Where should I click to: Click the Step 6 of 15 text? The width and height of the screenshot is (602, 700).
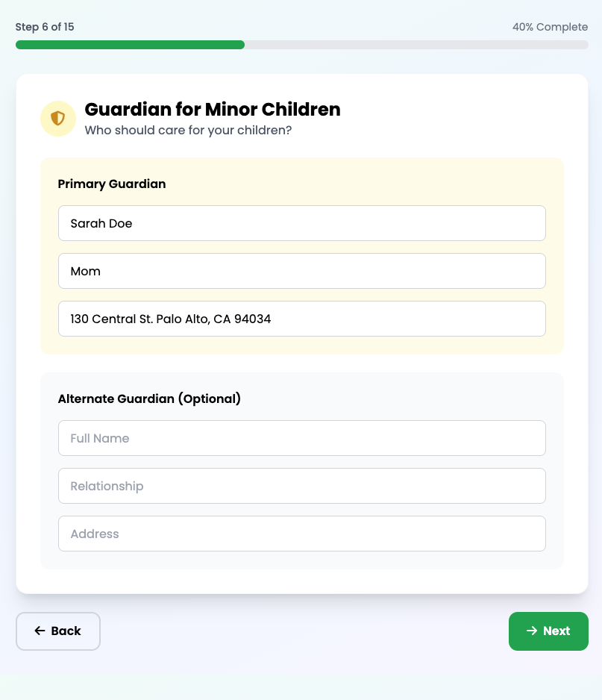pos(45,27)
